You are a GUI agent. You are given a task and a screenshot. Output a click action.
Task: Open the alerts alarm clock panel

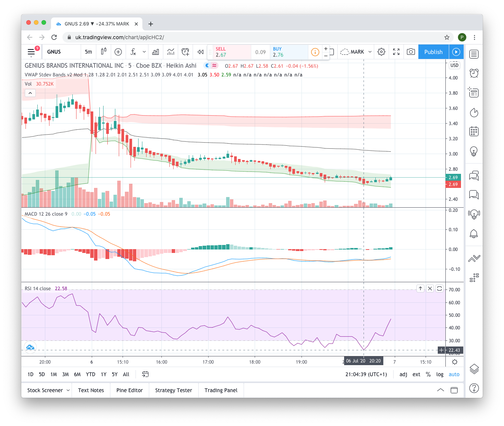click(474, 73)
